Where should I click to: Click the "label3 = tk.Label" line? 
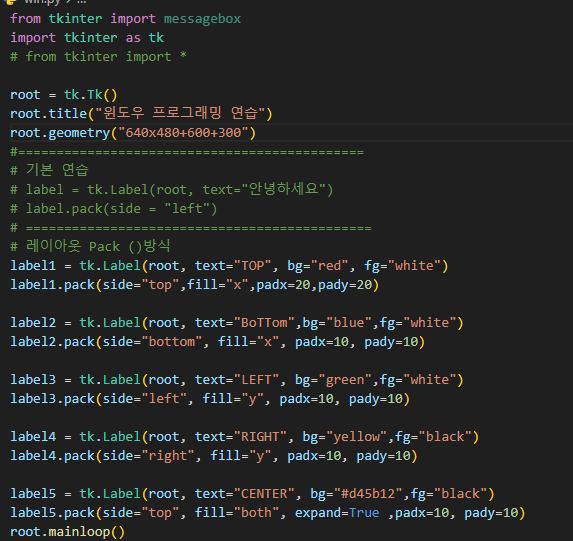(237, 380)
